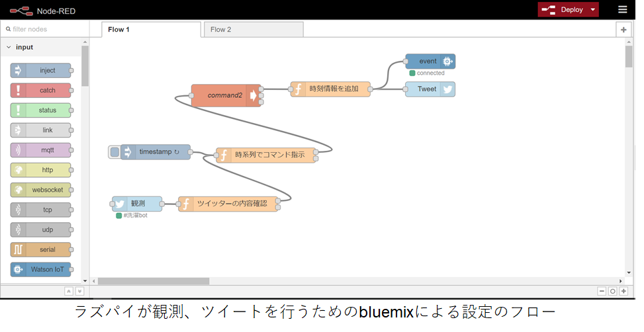This screenshot has width=644, height=332.
Task: Select the timestamp inject node
Action: click(x=156, y=152)
